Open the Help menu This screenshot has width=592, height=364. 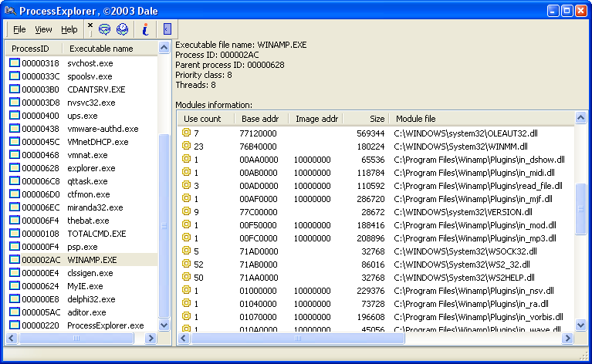(x=69, y=29)
